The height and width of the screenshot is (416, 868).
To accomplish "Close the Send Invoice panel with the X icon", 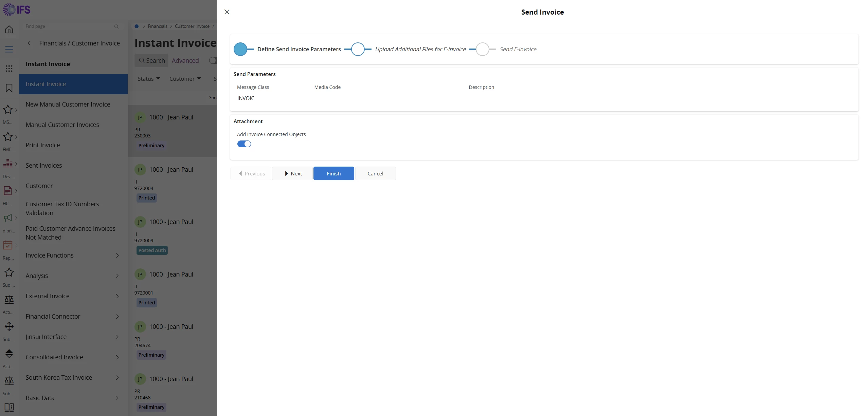I will pyautogui.click(x=227, y=12).
